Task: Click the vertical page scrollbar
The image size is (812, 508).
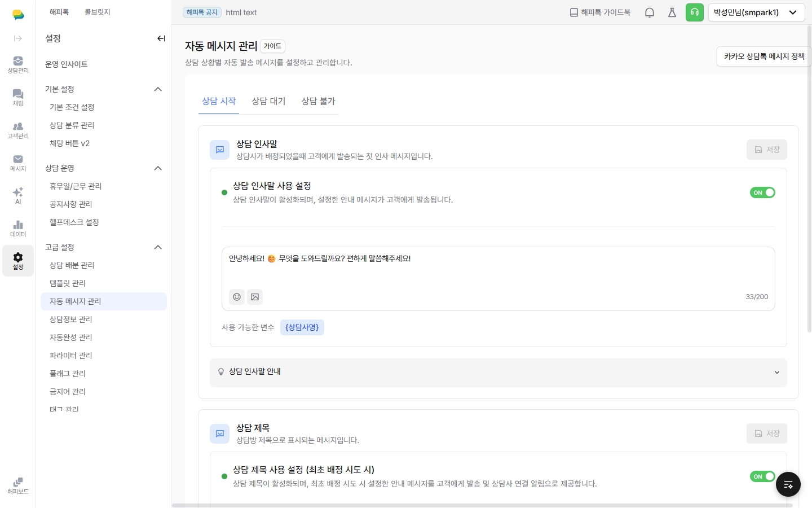Action: tap(809, 178)
